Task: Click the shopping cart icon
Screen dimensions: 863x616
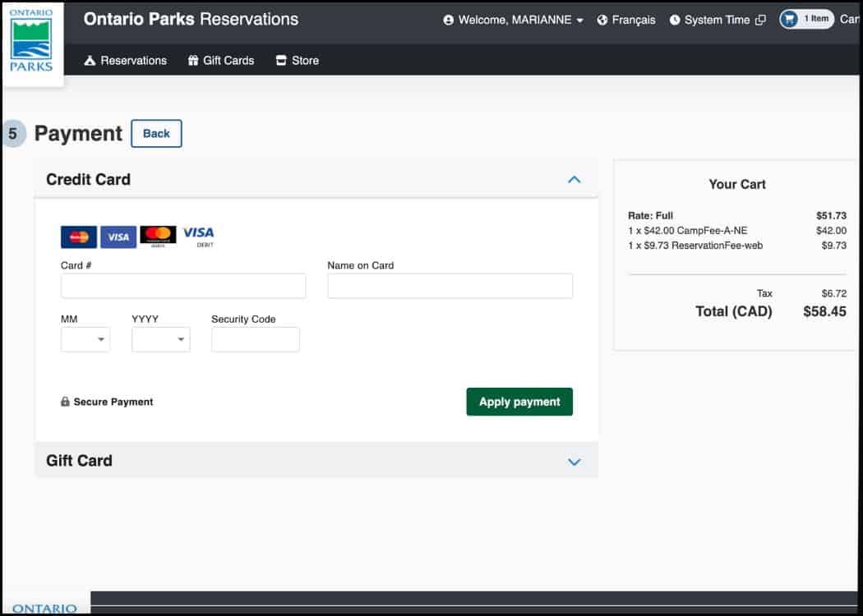Action: pos(789,19)
